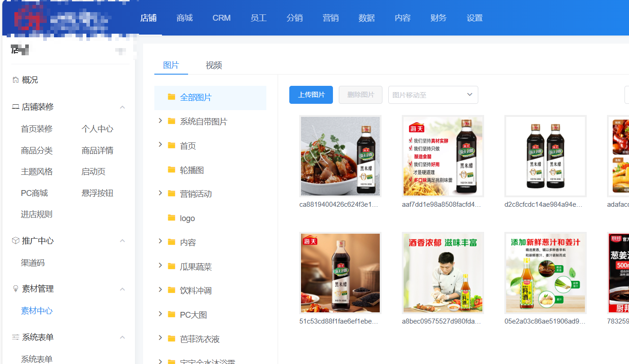
Task: Open 商品详情 in the sidebar
Action: click(x=97, y=151)
